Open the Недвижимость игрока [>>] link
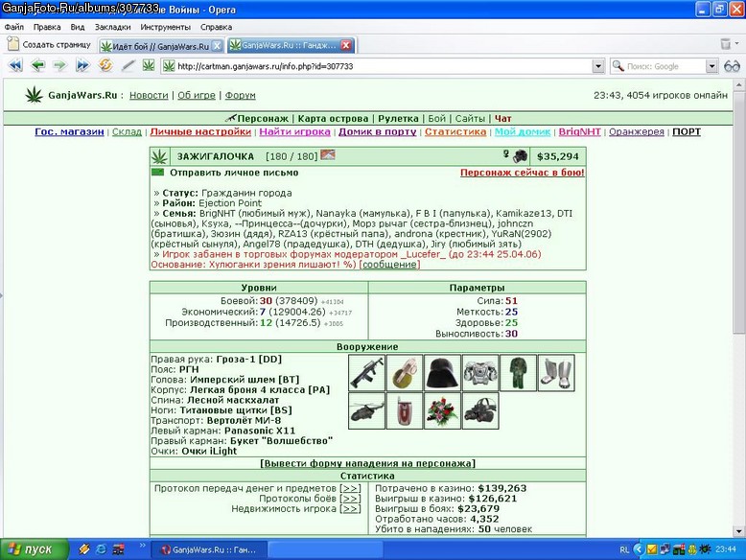The width and height of the screenshot is (746, 560). 351,509
